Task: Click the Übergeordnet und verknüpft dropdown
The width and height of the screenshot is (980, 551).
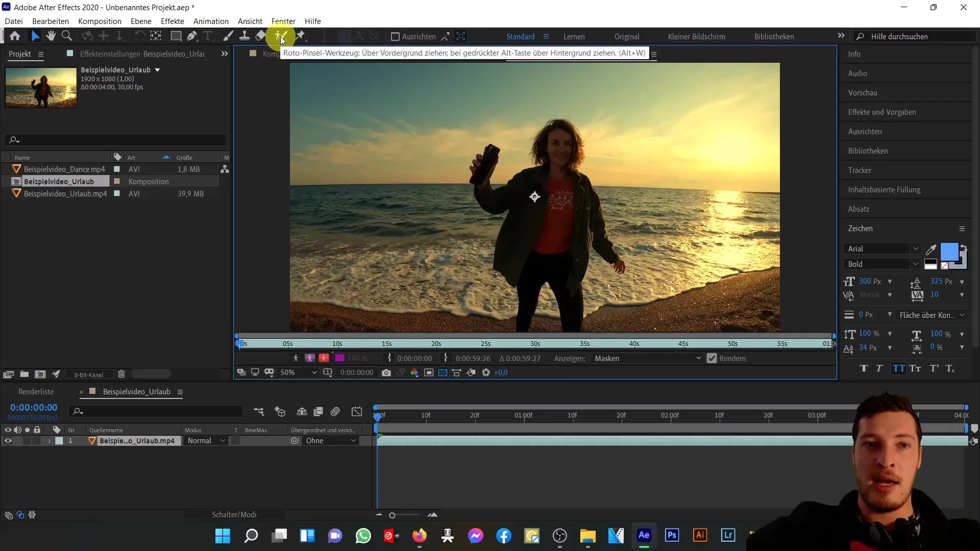Action: (330, 441)
